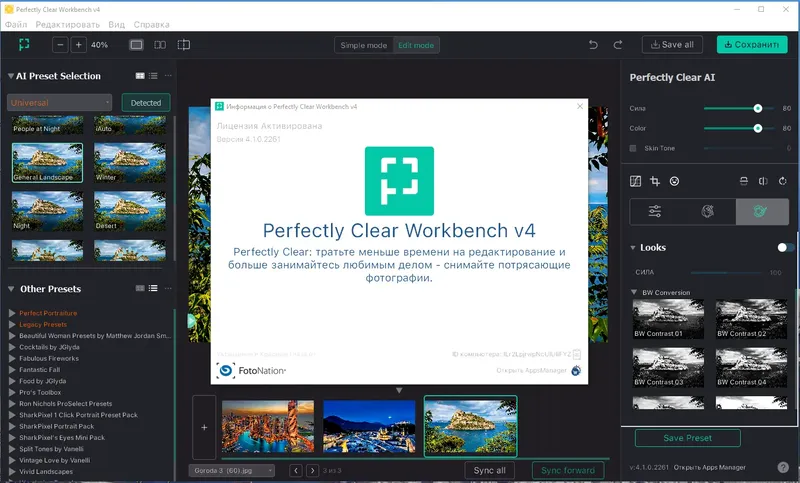
Task: Apply the BW Contrast 01 look
Action: pos(668,319)
